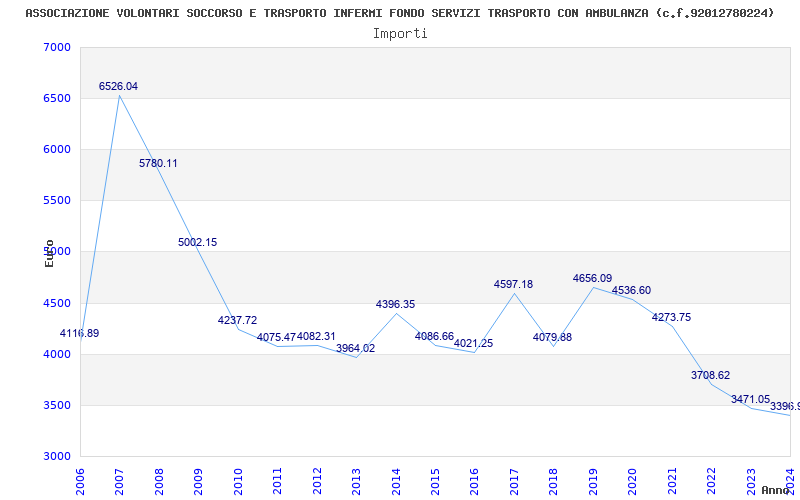This screenshot has width=800, height=500.
Task: Click the 3708.62 data label
Action: (x=710, y=375)
